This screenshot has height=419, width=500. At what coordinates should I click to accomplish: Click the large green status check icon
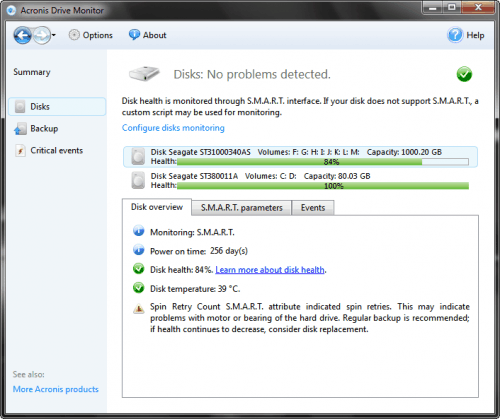click(464, 74)
